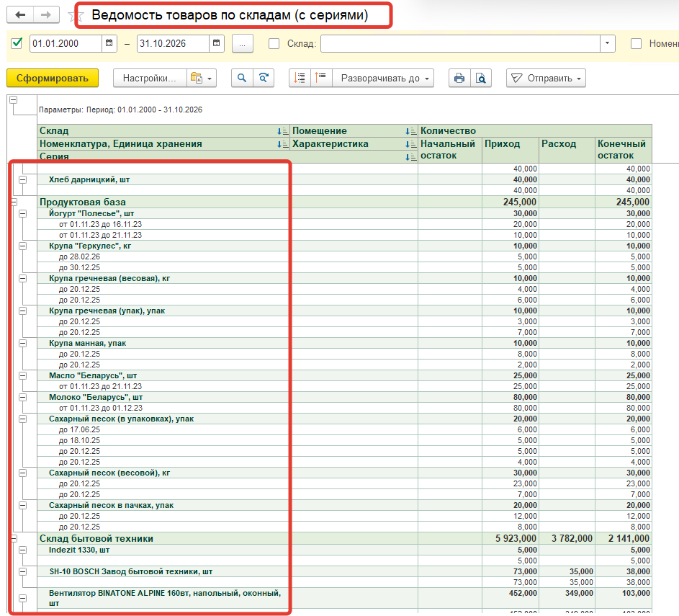Image resolution: width=679 pixels, height=616 pixels.
Task: Click sort icon in Номенклатура, Единица хранения header
Action: click(x=283, y=144)
